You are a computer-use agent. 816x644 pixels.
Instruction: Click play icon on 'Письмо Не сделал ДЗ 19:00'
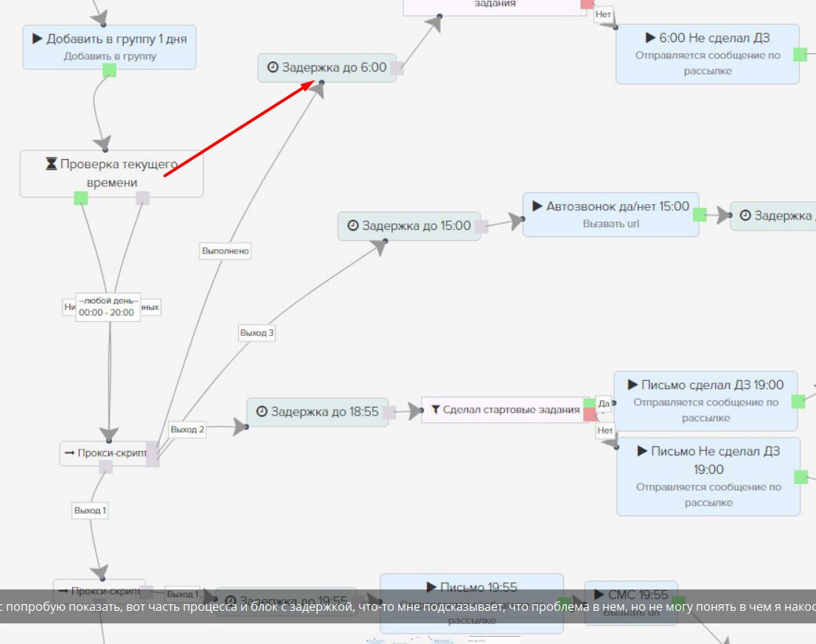[x=642, y=451]
